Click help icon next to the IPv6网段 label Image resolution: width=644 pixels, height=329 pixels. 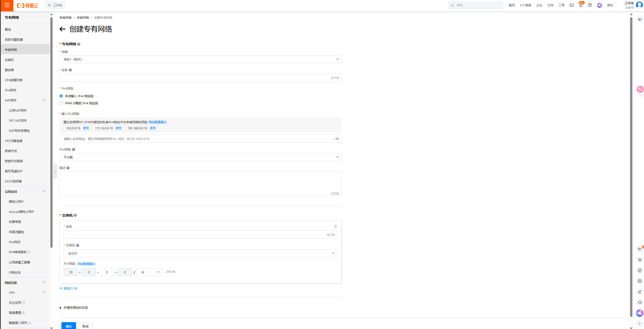(x=74, y=150)
